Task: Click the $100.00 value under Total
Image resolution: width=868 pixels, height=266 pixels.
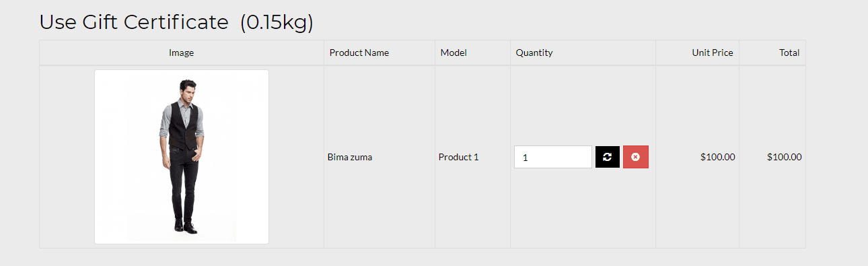Action: (x=784, y=157)
